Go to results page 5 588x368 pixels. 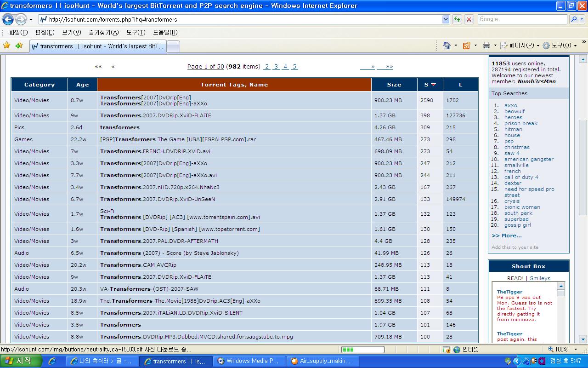pyautogui.click(x=294, y=67)
